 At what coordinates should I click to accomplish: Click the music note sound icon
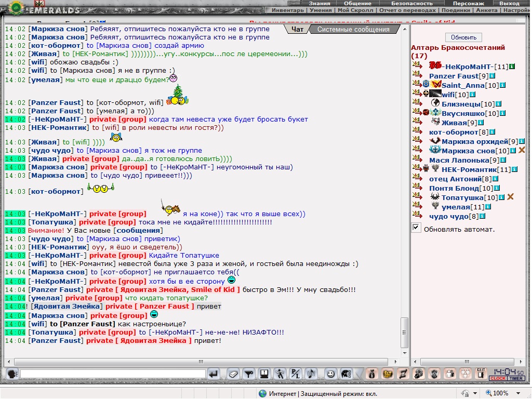(x=311, y=374)
